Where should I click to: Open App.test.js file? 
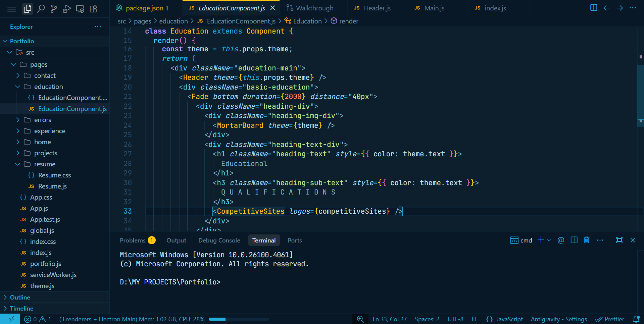tap(55, 219)
